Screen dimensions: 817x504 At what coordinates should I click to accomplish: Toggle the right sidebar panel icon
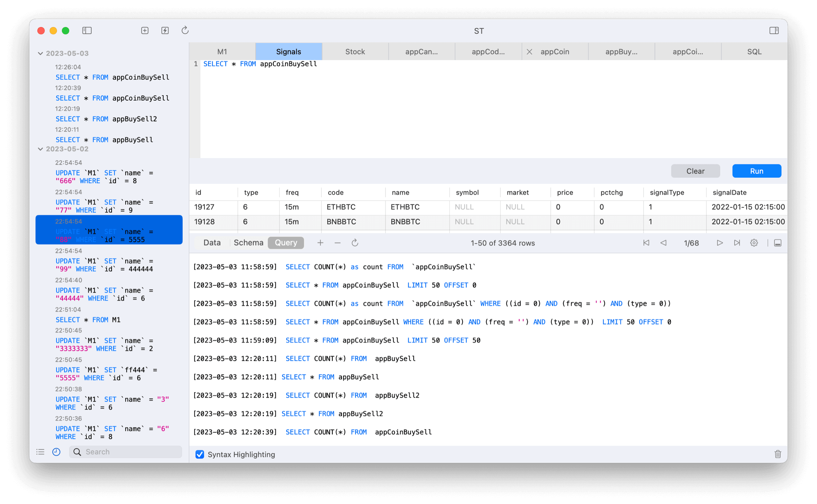pos(774,31)
